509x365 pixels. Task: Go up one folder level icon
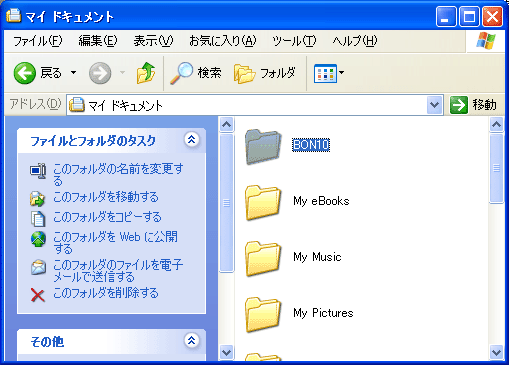click(x=146, y=73)
